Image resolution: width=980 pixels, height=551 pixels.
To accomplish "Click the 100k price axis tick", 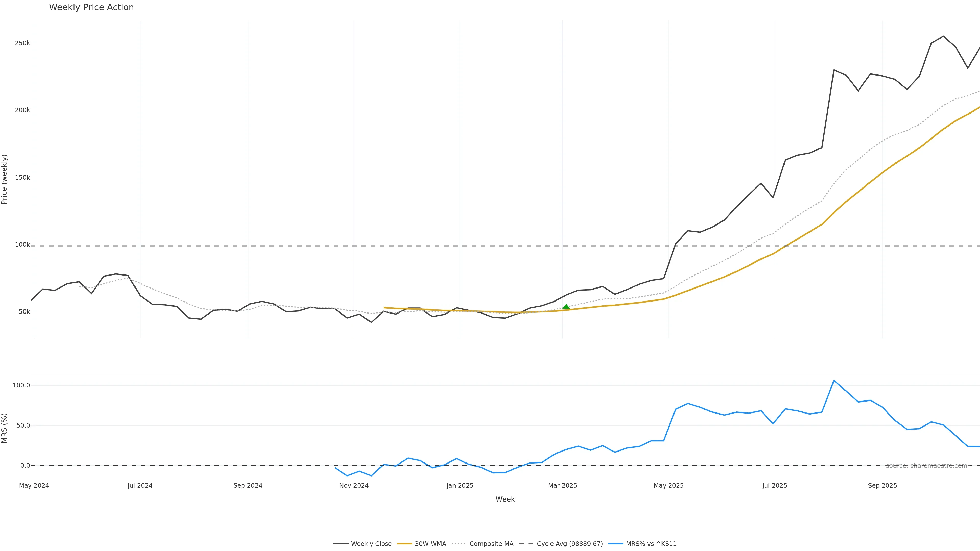I will tap(22, 245).
